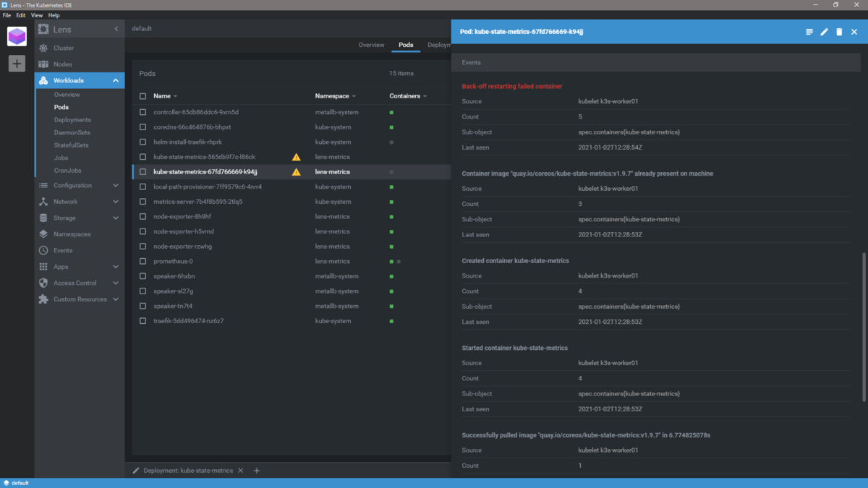Open the View menu
868x488 pixels.
[x=37, y=15]
